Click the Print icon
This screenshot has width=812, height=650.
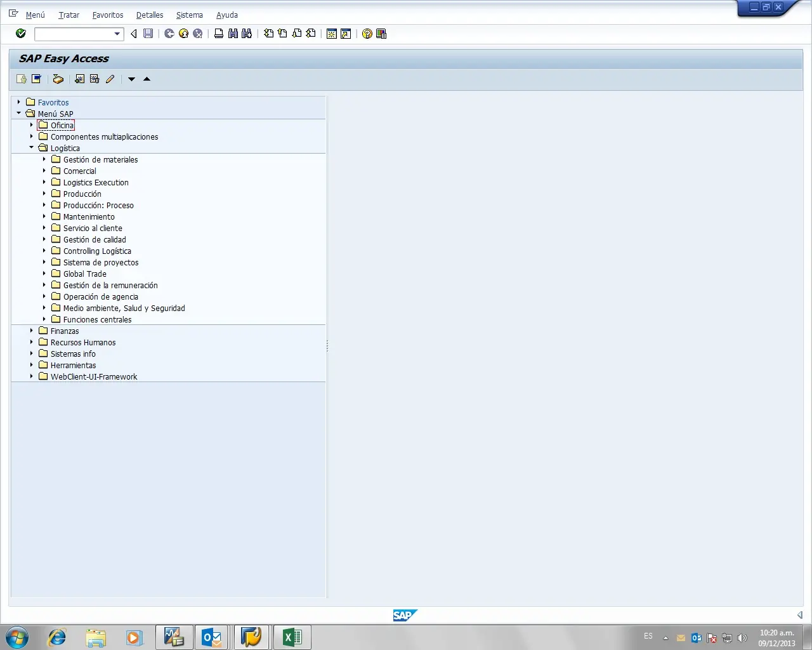[x=219, y=34]
